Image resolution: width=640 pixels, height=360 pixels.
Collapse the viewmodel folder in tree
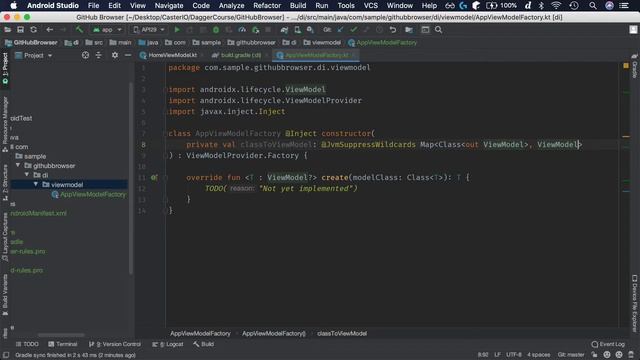36,184
